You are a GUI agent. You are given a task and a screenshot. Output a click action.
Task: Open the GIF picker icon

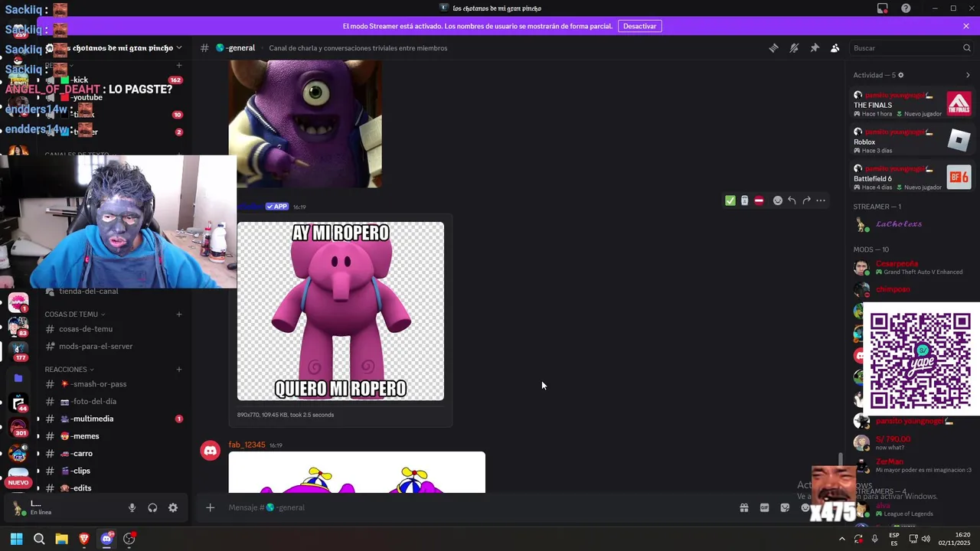pyautogui.click(x=764, y=507)
